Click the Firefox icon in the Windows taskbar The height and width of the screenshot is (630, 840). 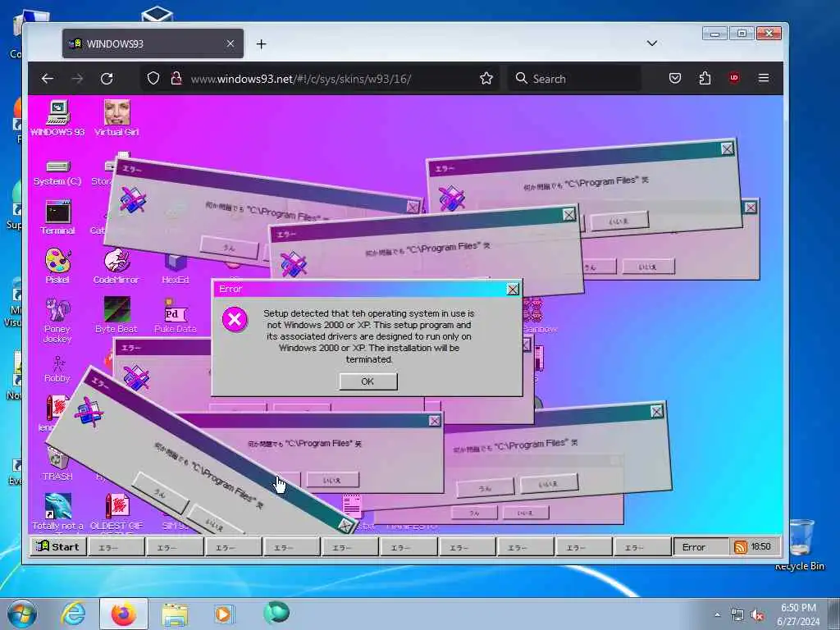pyautogui.click(x=124, y=614)
